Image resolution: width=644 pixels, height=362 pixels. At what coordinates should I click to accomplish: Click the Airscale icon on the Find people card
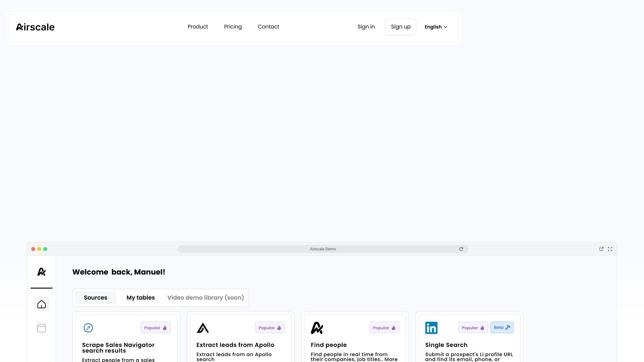317,327
